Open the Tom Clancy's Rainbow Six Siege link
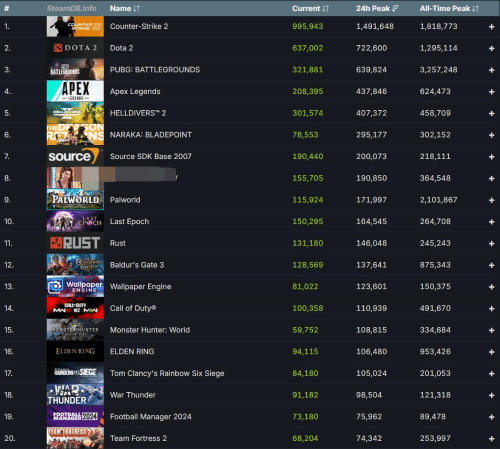This screenshot has height=449, width=500. click(167, 373)
